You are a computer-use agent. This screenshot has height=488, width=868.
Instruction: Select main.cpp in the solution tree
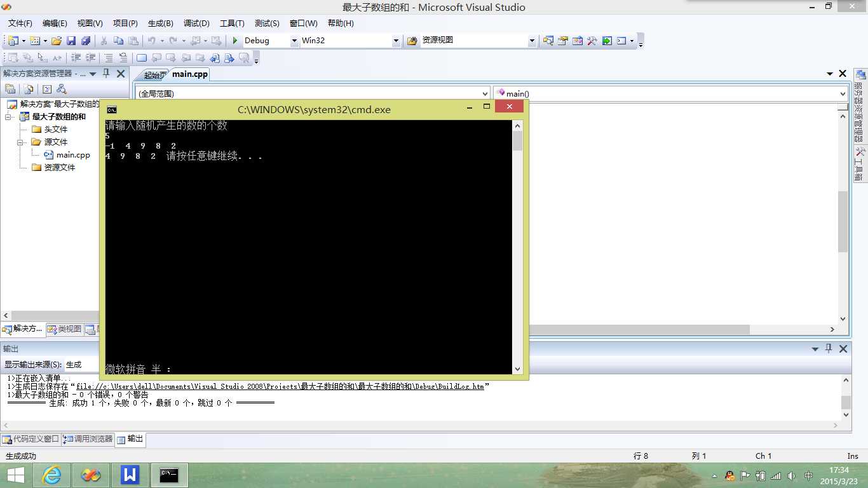[67, 155]
